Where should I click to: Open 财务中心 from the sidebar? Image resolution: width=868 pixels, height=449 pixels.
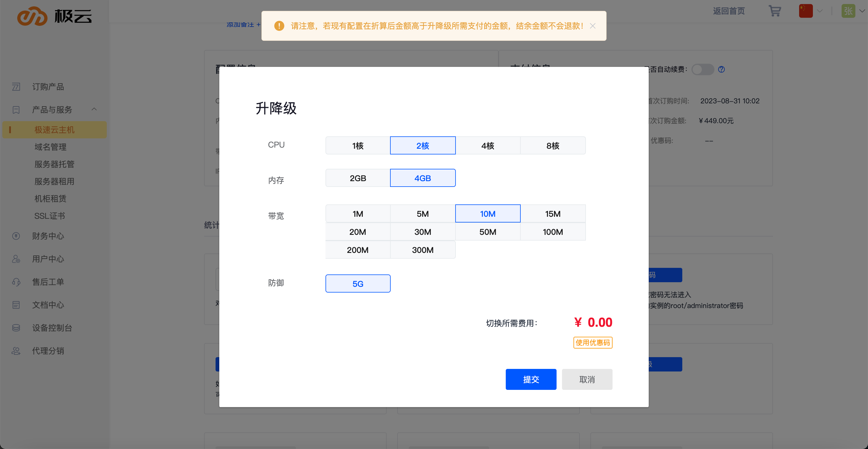coord(48,236)
